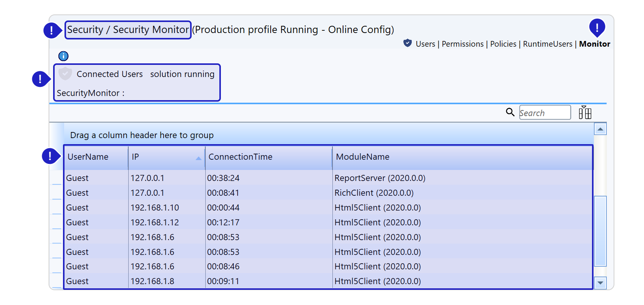Click the scroll down arrow button
The height and width of the screenshot is (305, 644).
(600, 283)
